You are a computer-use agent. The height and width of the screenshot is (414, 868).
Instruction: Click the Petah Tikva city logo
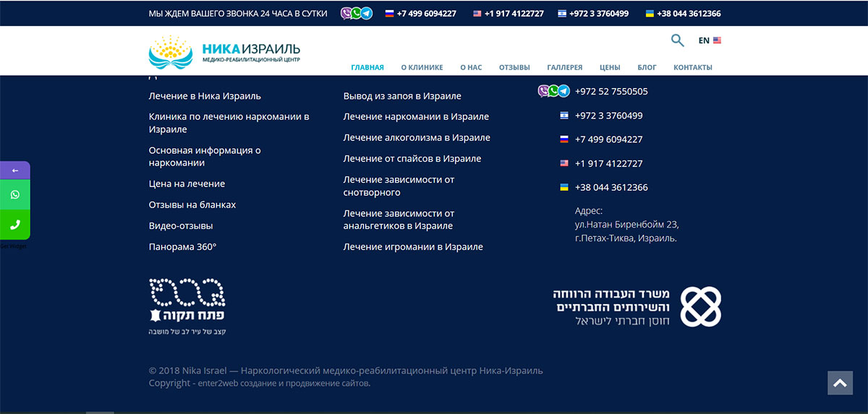(x=187, y=306)
